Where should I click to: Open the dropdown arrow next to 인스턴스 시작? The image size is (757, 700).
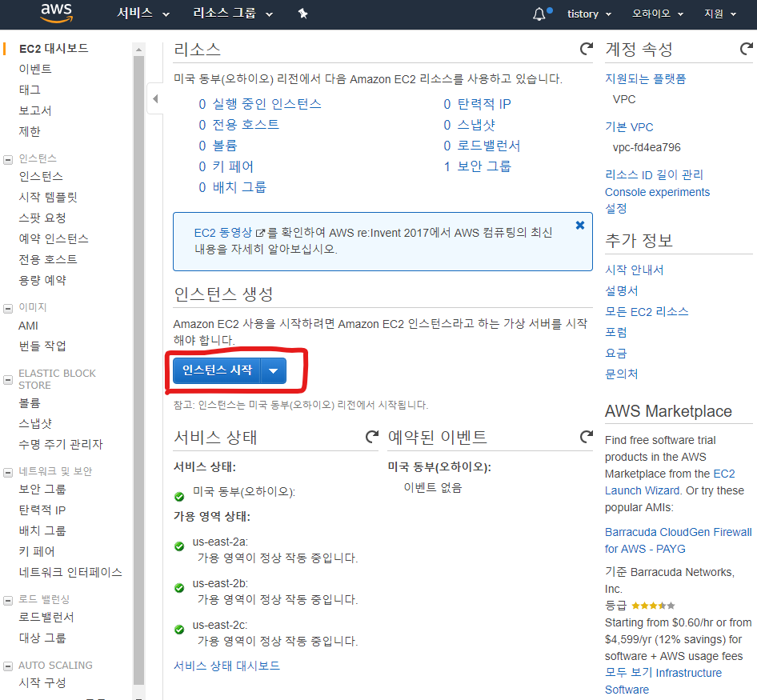point(273,370)
